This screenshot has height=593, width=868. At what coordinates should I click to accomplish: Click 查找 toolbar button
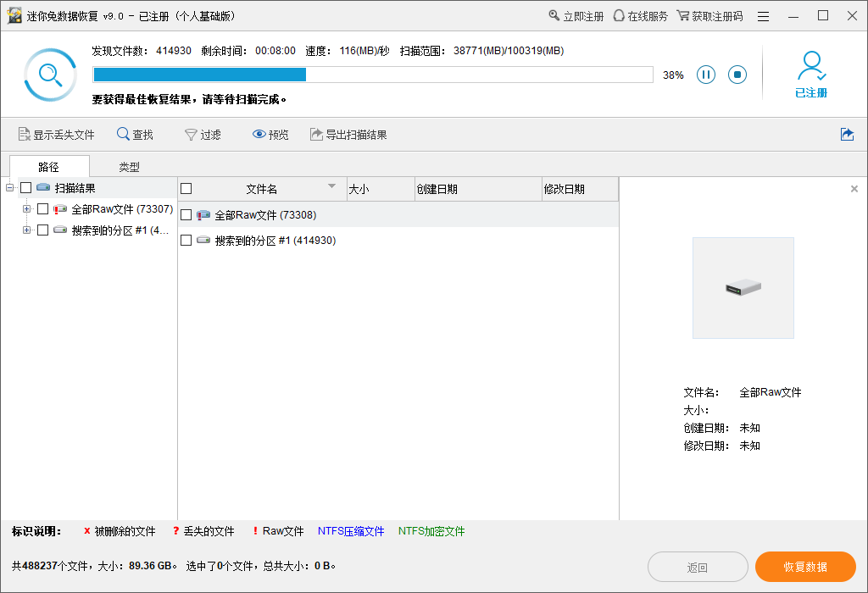[135, 135]
